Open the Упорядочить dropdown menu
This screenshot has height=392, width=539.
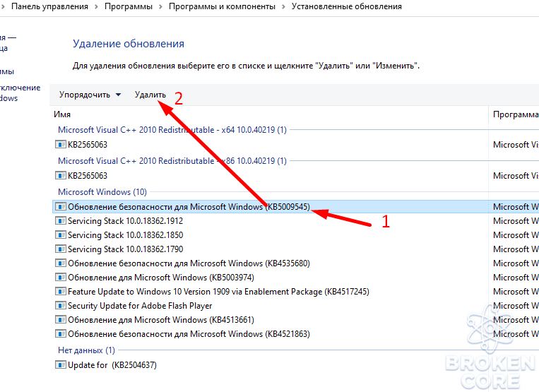tap(90, 95)
